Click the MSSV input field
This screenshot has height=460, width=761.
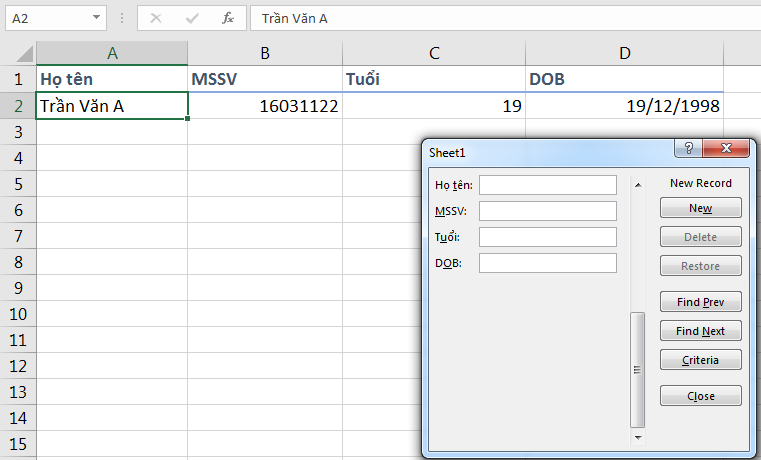548,211
